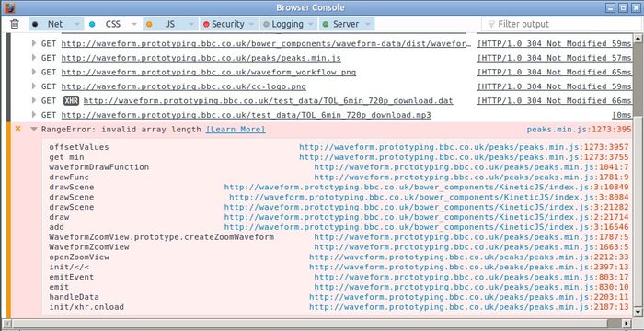Screen dimensions: 644x331
Task: Open peaks.min.js:1663:5 WaveformZoomView source link
Action: [x=471, y=246]
